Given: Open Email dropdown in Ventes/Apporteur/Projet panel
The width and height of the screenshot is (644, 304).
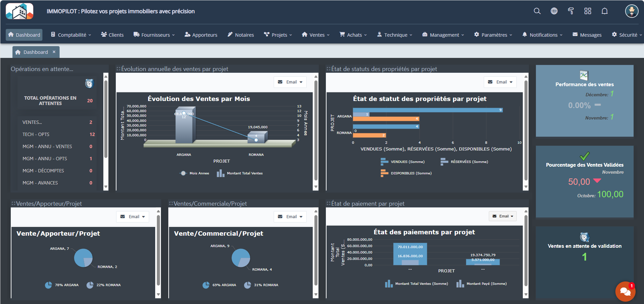Looking at the screenshot, I should pos(133,217).
